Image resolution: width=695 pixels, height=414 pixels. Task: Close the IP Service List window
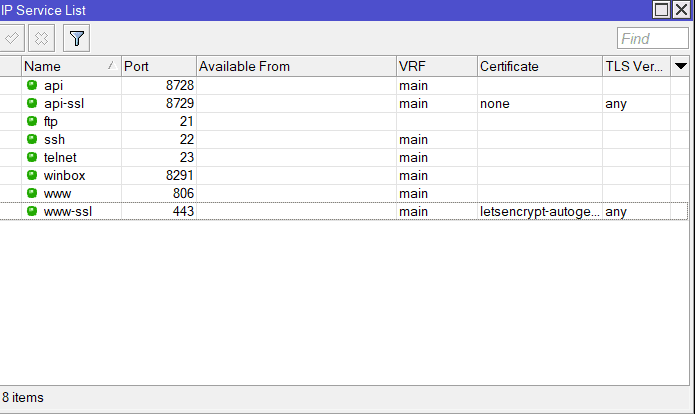pyautogui.click(x=682, y=9)
